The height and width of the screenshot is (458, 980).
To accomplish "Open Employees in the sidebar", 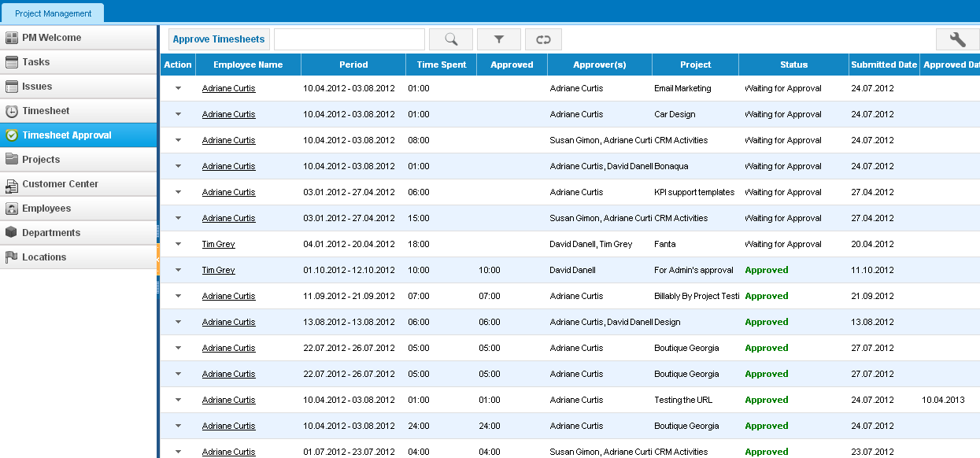I will 79,209.
